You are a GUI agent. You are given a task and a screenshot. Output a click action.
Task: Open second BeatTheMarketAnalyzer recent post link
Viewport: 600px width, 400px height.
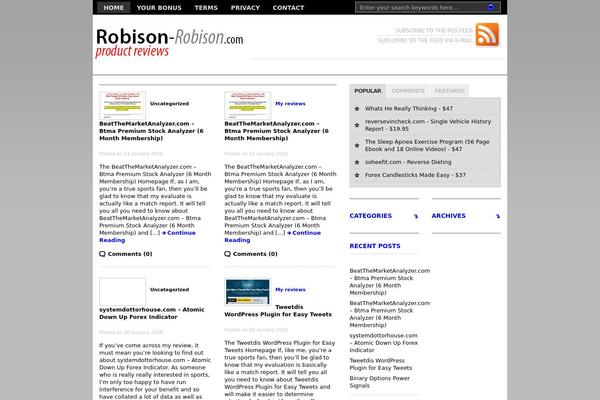click(390, 314)
